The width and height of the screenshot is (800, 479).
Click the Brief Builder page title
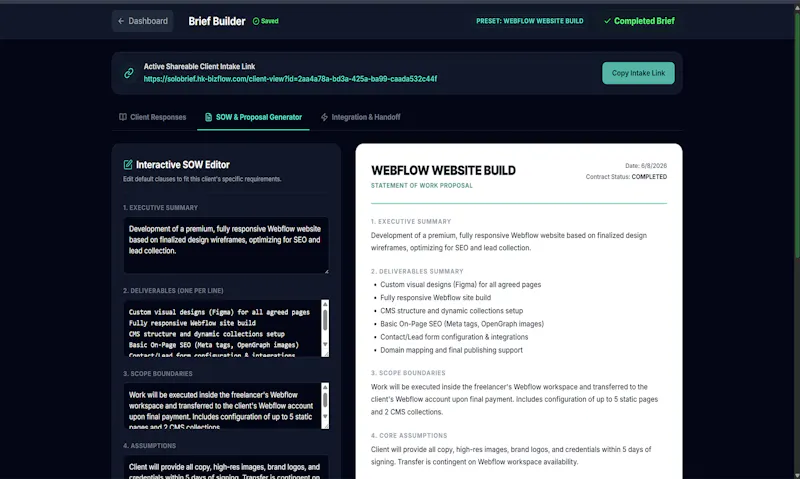click(217, 21)
